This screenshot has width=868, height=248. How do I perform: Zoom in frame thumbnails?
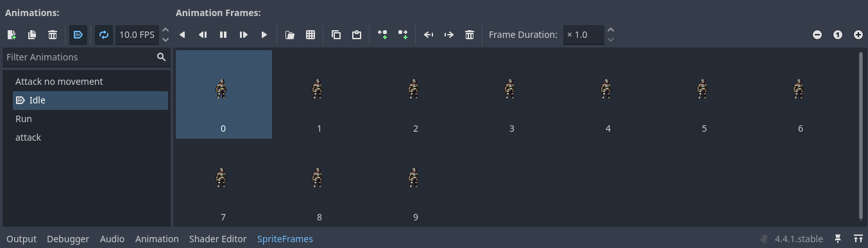click(x=858, y=35)
